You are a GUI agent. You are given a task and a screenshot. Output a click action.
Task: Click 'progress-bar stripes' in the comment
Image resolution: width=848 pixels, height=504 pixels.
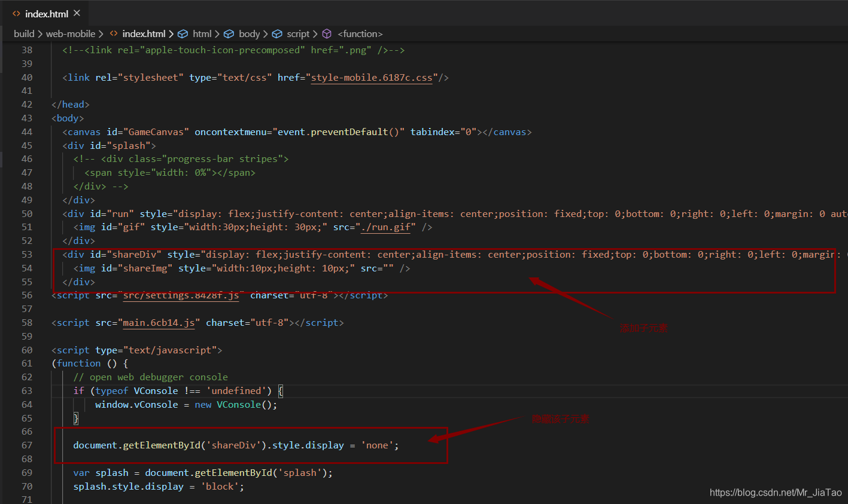click(x=223, y=159)
